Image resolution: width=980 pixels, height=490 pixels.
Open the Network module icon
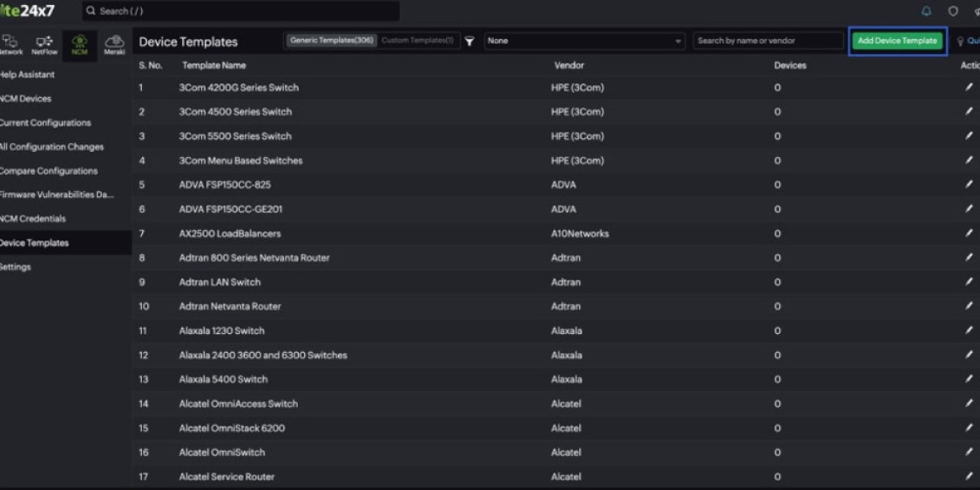[10, 44]
